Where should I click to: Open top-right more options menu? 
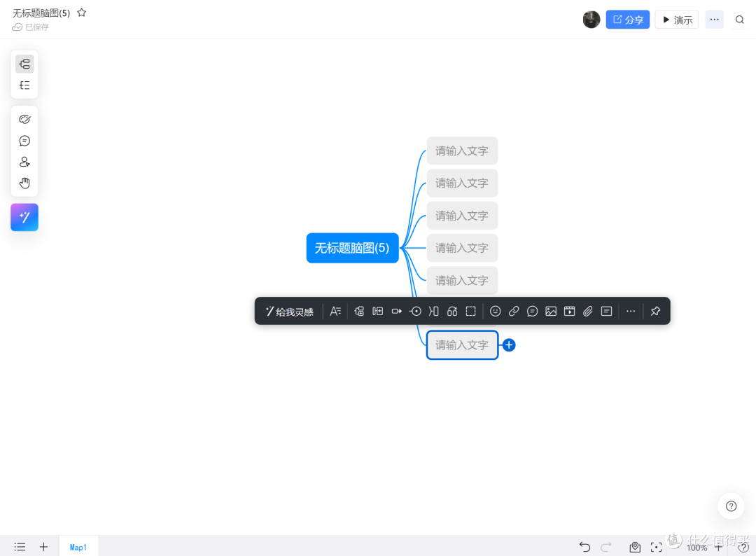coord(714,20)
